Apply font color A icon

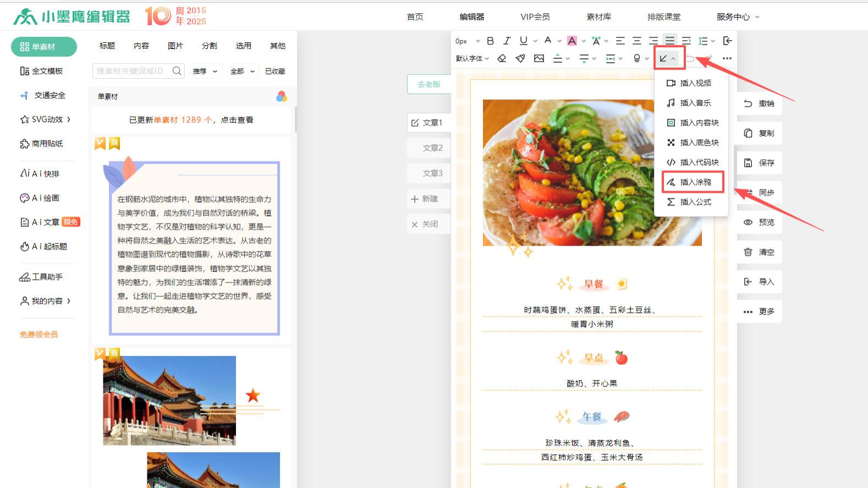tap(548, 41)
